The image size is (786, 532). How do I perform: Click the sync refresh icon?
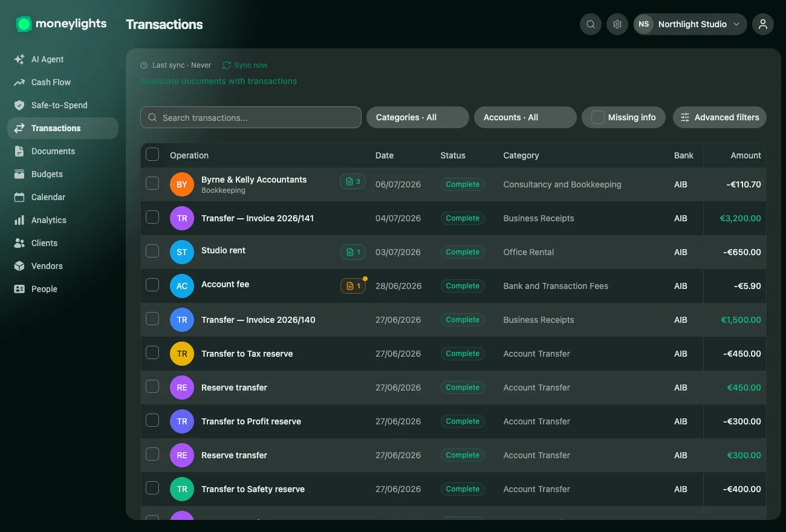227,65
